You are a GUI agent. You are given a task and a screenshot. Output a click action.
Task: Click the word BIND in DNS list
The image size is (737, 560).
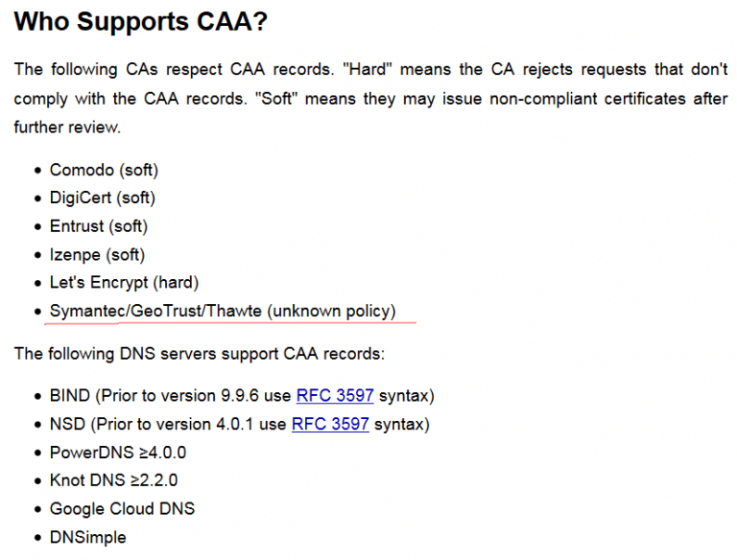tap(69, 396)
